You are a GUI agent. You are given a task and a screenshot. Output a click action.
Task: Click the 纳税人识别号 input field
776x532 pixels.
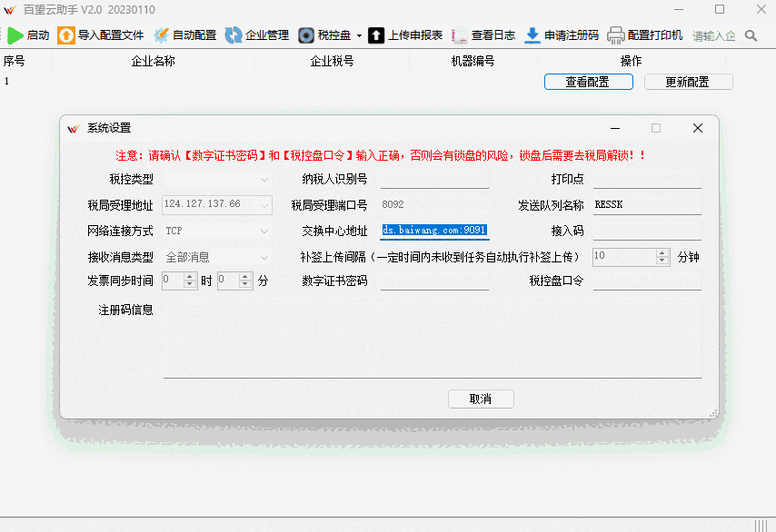434,179
